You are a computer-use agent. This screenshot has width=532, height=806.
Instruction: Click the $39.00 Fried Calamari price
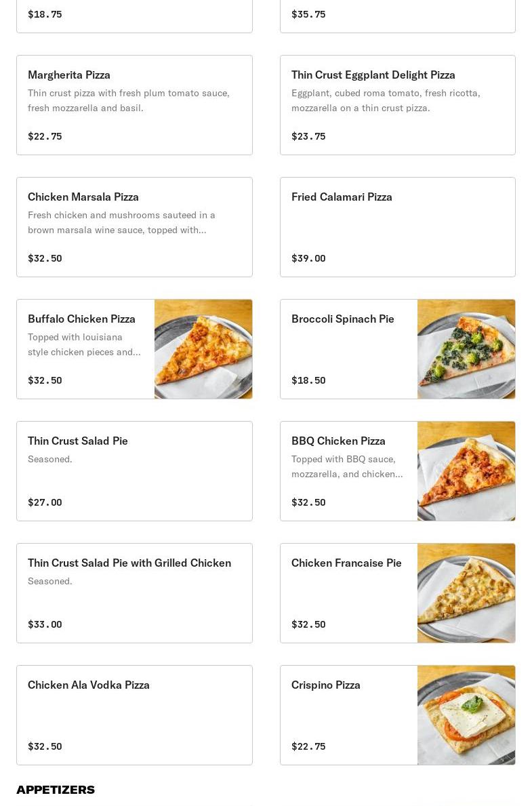point(308,258)
